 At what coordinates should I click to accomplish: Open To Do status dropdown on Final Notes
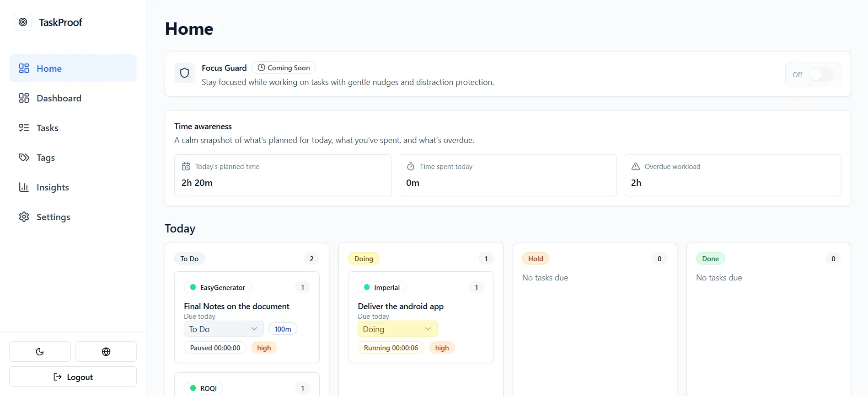[x=224, y=329]
